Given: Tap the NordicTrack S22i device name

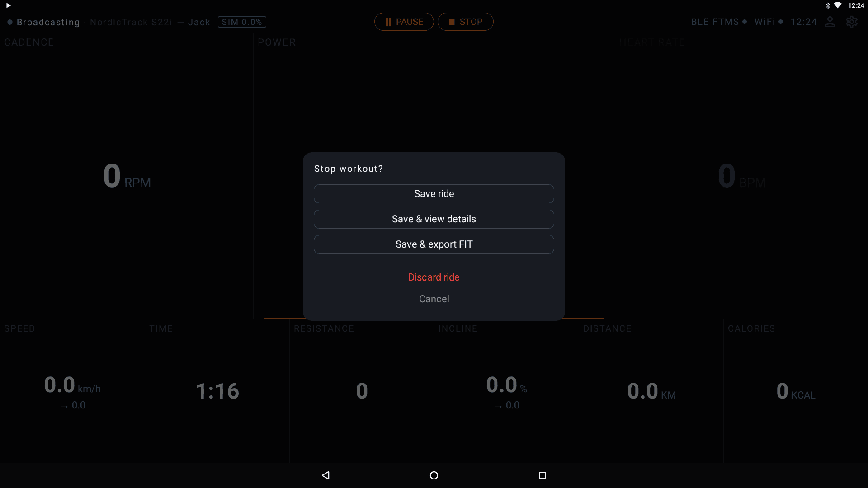Looking at the screenshot, I should point(131,22).
